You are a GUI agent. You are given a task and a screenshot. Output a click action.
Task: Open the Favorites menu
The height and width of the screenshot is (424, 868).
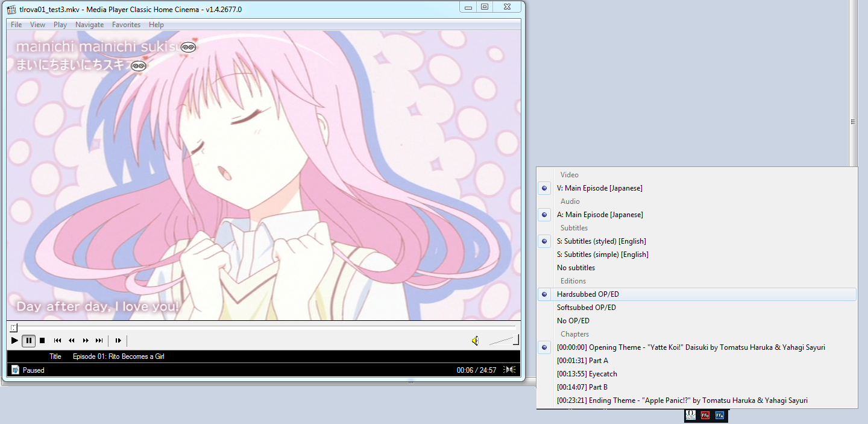point(126,25)
